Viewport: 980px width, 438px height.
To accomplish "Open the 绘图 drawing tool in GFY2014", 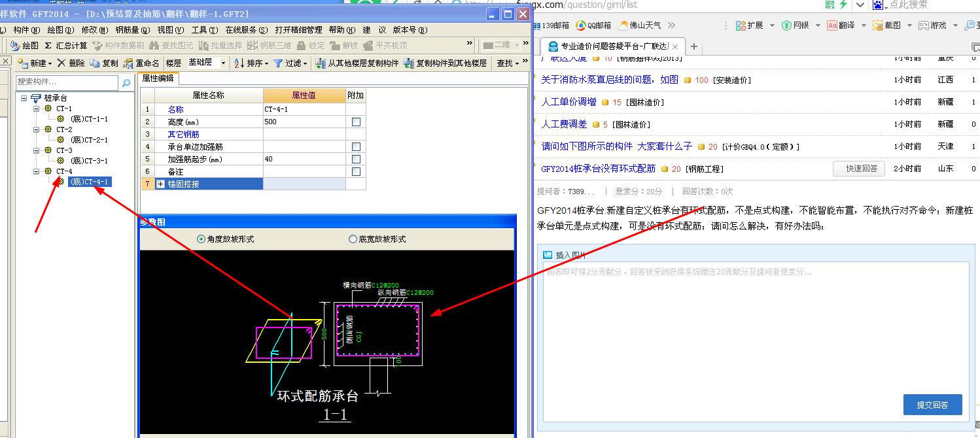I will pyautogui.click(x=24, y=46).
